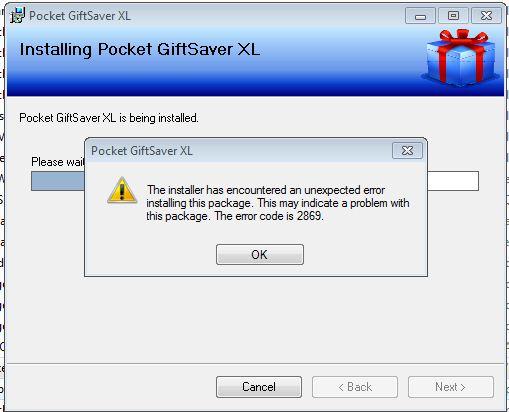Click the error code 2869 message text

pyautogui.click(x=278, y=203)
